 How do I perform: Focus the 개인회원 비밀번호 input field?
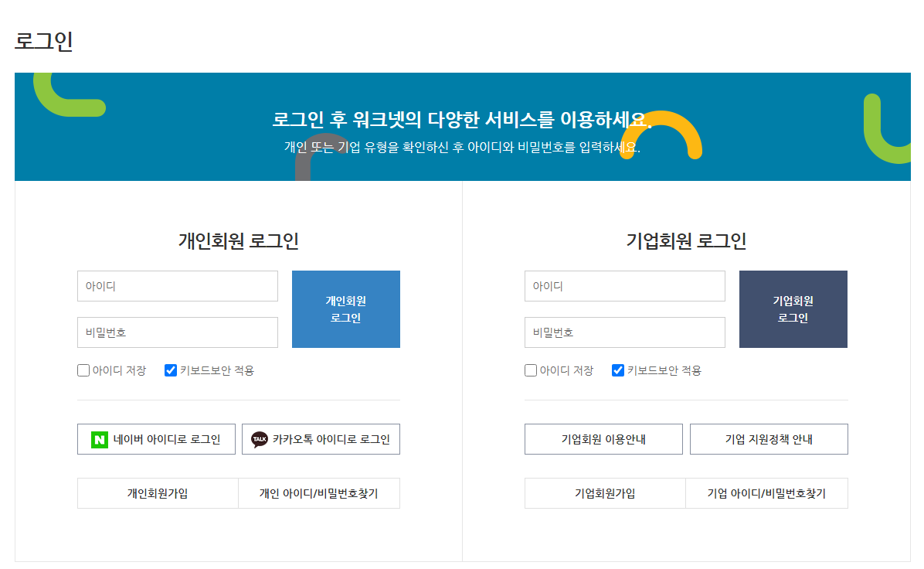click(x=178, y=332)
